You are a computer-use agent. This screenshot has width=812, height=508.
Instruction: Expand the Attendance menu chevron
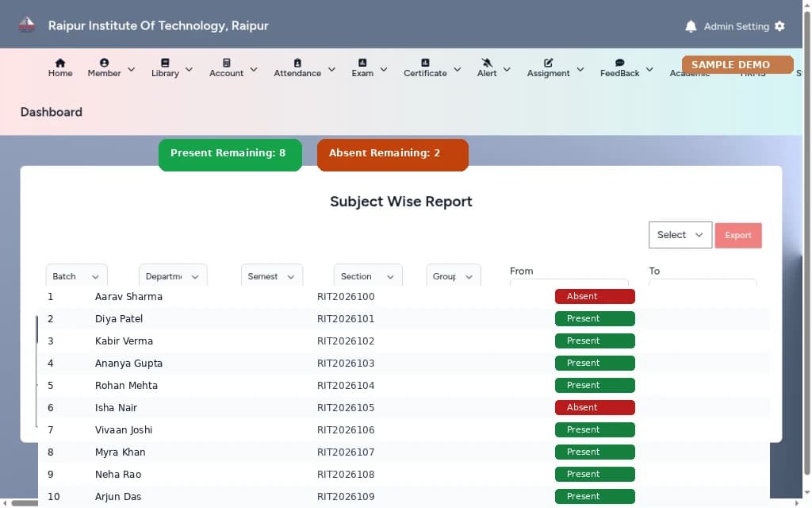pyautogui.click(x=332, y=69)
